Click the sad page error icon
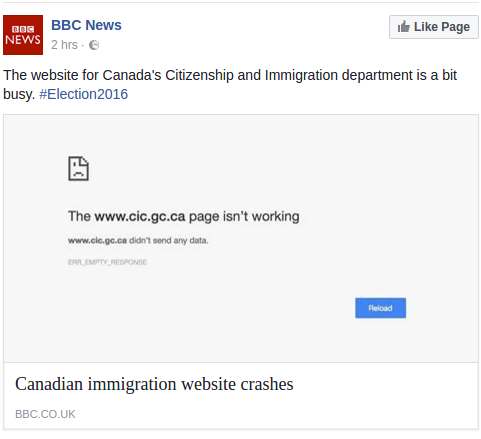 point(79,168)
